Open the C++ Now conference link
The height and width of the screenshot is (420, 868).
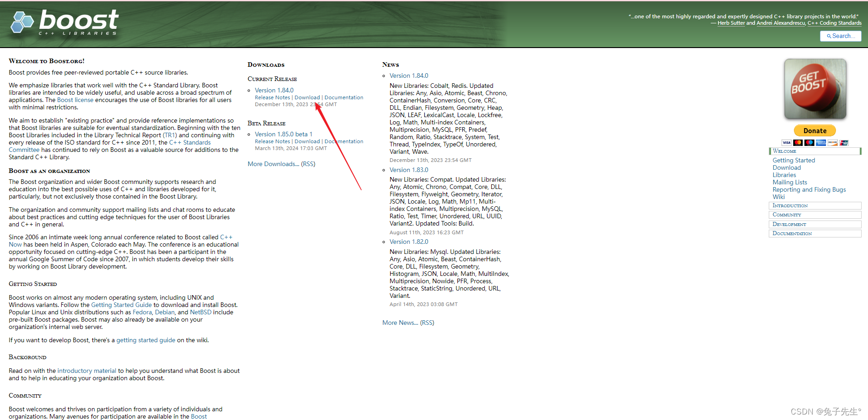121,241
